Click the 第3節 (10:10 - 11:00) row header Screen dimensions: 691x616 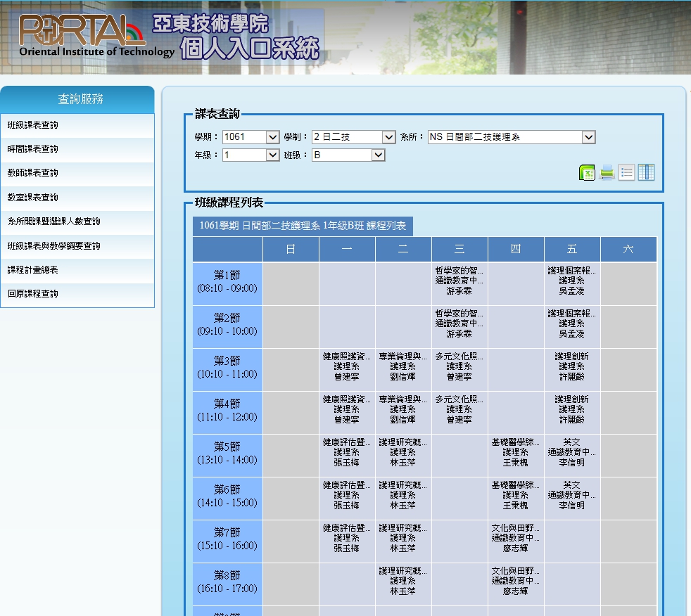coord(227,369)
